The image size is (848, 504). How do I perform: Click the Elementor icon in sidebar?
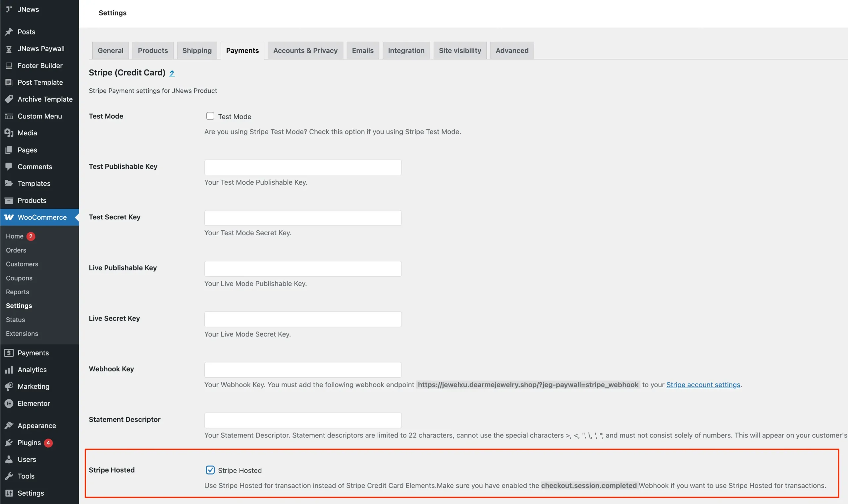[x=9, y=403]
